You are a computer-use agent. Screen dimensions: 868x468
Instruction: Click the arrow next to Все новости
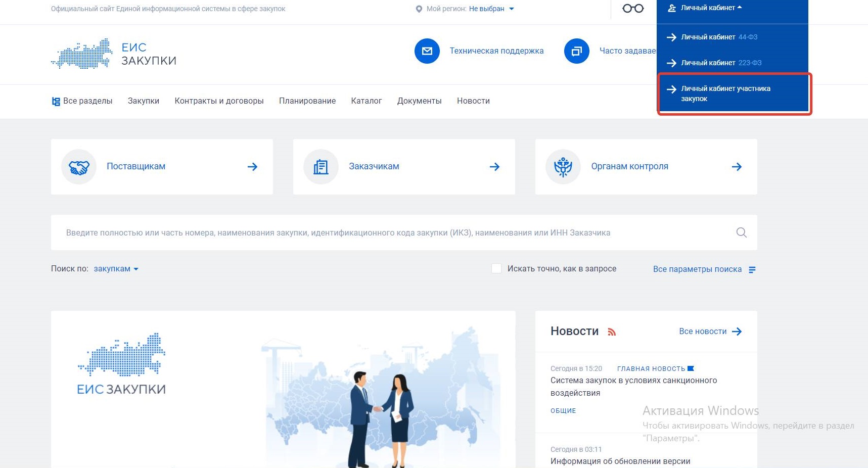737,332
